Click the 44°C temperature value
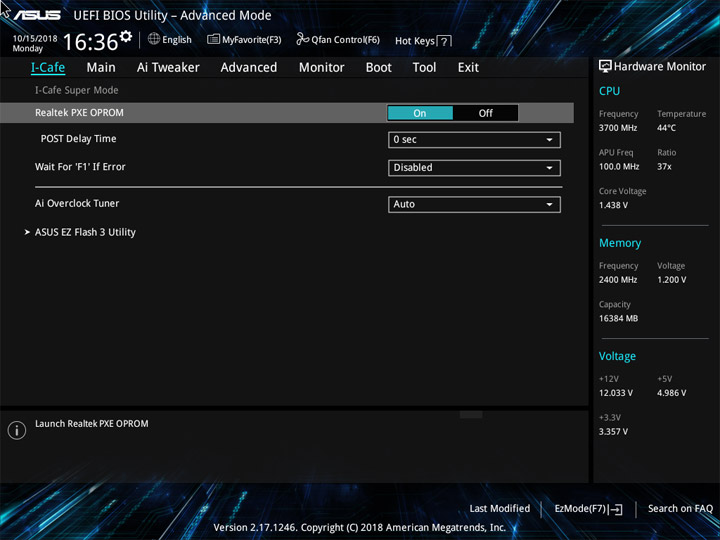Screen dimensions: 720x540 pyautogui.click(x=666, y=128)
